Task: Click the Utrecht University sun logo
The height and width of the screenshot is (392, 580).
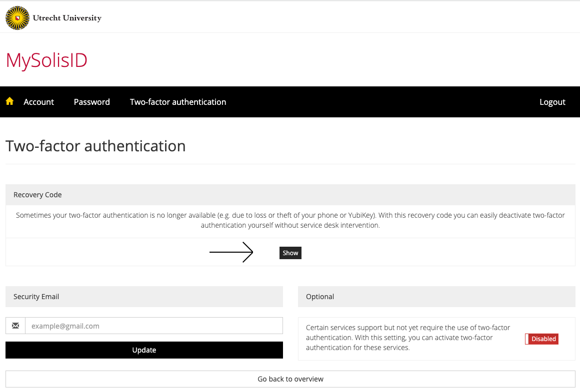Action: pyautogui.click(x=17, y=17)
